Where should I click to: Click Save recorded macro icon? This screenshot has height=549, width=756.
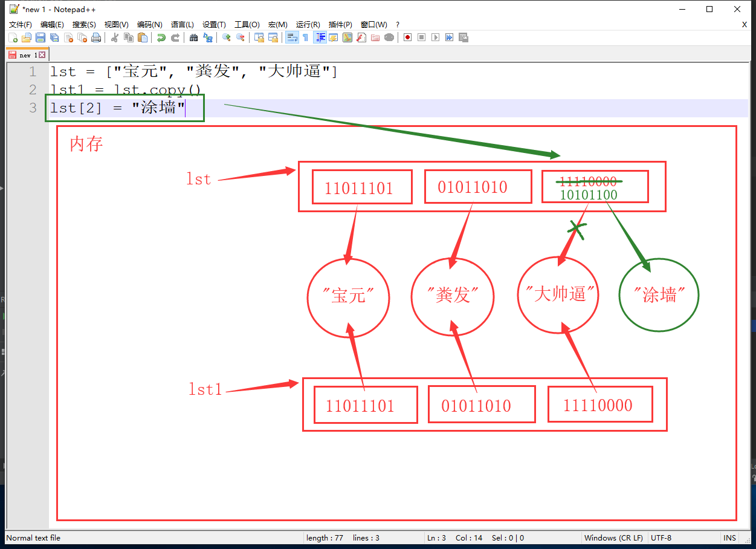tap(464, 37)
